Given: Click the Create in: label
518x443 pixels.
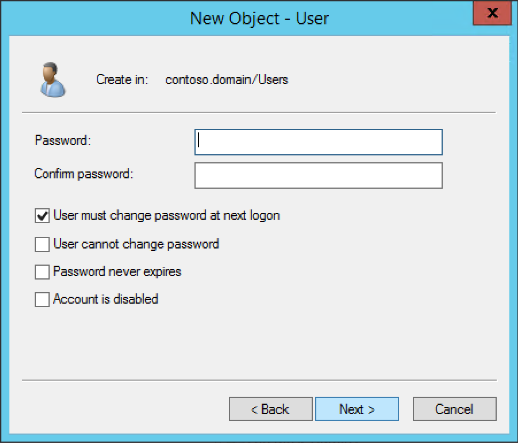Looking at the screenshot, I should pyautogui.click(x=122, y=80).
